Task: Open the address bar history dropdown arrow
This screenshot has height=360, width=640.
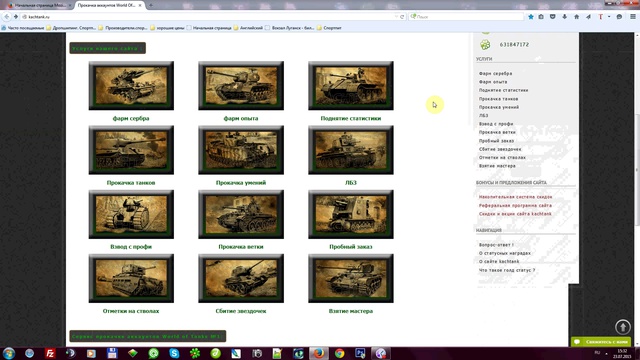Action: click(x=396, y=17)
